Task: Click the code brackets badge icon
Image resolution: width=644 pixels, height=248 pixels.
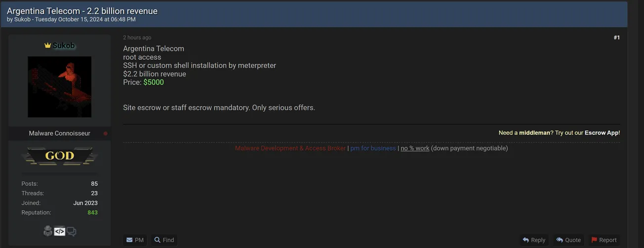Action: (x=60, y=231)
